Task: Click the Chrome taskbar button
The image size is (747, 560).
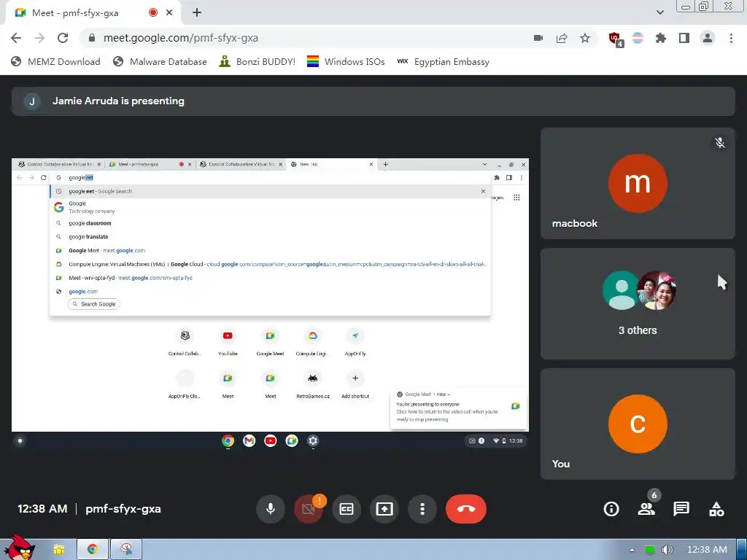Action: coord(93,550)
